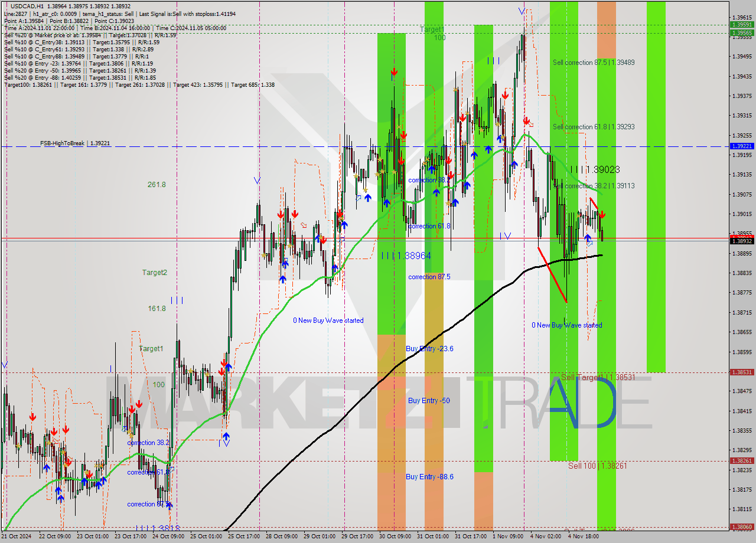Click the '21 Oct 2024' time-axis label
Image resolution: width=756 pixels, height=543 pixels.
point(18,537)
